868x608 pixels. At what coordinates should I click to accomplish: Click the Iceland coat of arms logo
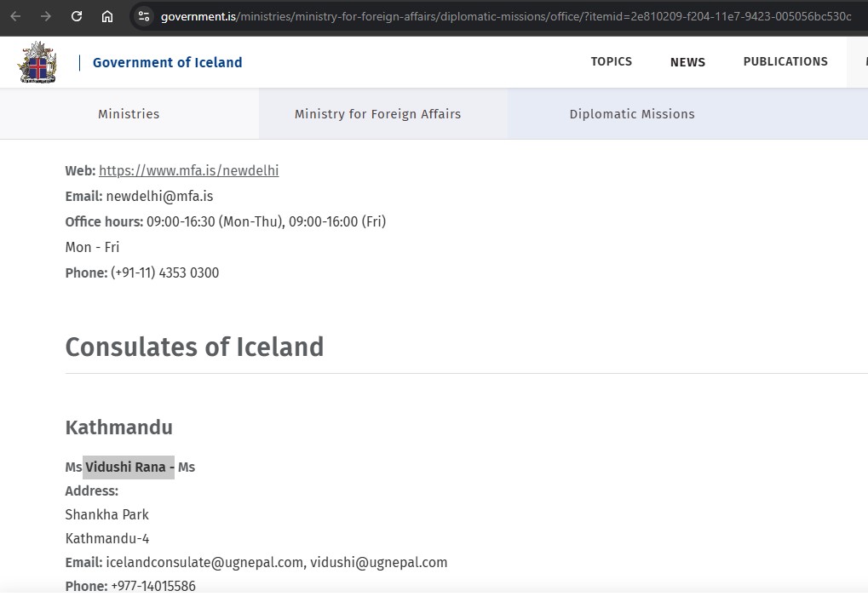pos(37,62)
